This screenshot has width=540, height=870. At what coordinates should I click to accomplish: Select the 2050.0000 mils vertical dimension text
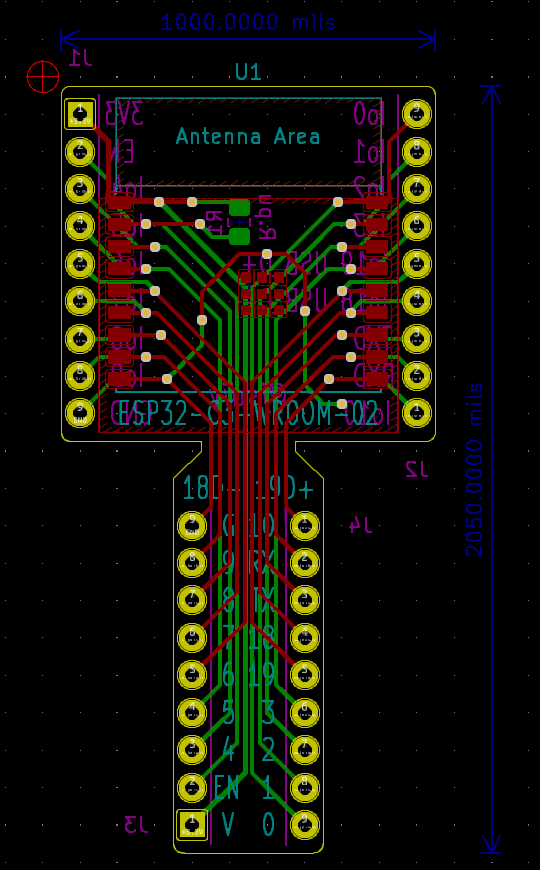[475, 469]
